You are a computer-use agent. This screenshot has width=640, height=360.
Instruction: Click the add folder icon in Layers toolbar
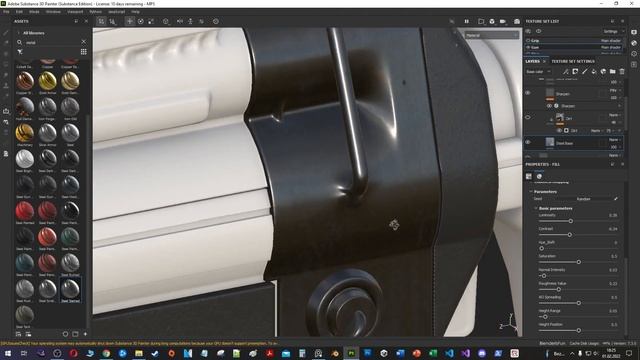click(613, 71)
